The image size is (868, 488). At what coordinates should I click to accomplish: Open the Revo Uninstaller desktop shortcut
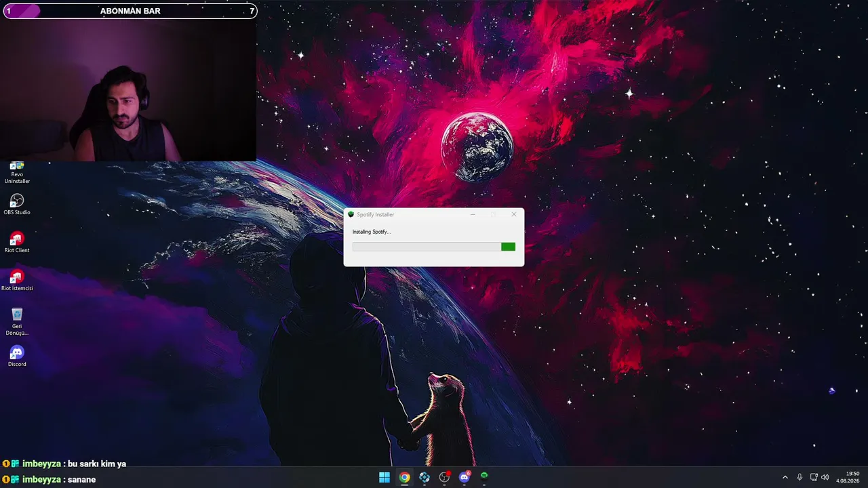coord(17,173)
